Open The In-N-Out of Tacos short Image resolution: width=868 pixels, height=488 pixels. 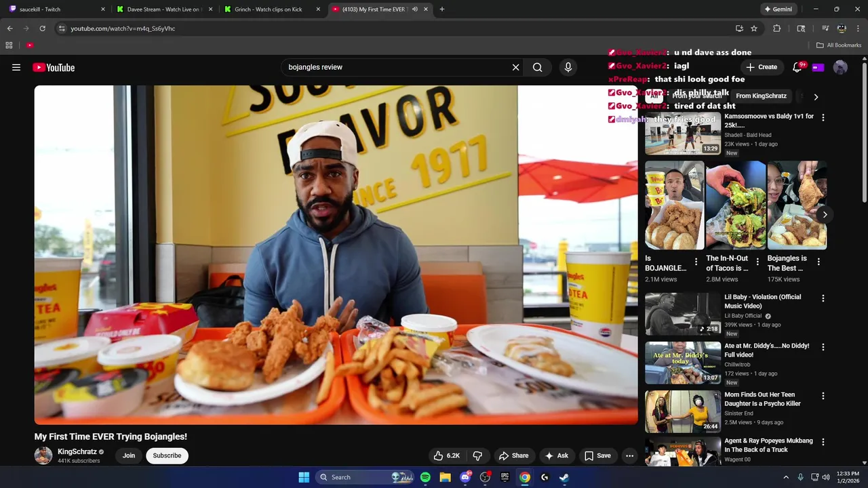736,205
